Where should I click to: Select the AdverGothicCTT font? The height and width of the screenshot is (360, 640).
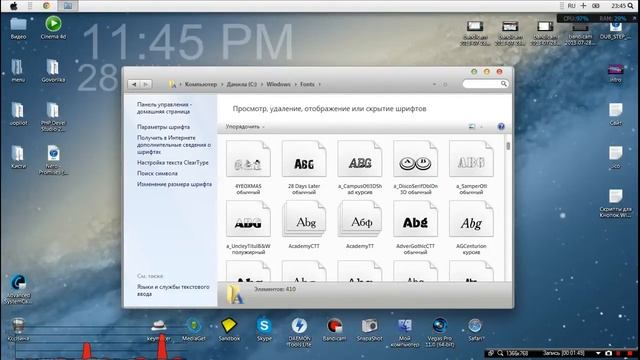pyautogui.click(x=416, y=227)
